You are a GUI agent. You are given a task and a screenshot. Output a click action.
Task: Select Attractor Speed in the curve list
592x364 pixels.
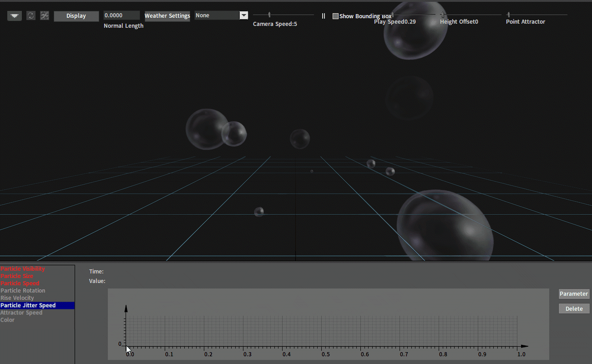(37, 313)
